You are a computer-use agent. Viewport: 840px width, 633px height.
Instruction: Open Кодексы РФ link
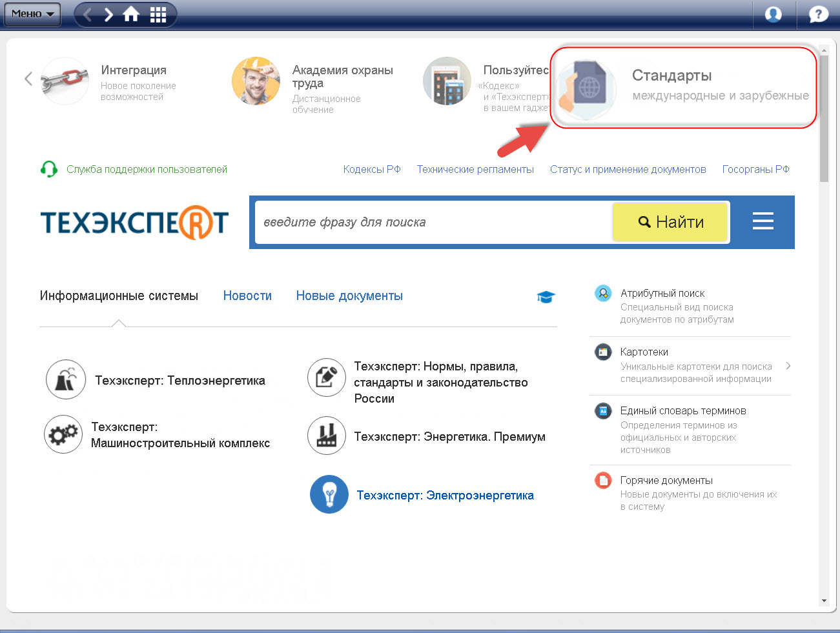372,169
